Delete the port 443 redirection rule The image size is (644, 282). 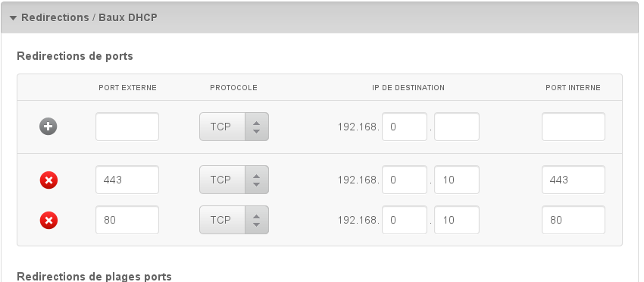pos(48,180)
